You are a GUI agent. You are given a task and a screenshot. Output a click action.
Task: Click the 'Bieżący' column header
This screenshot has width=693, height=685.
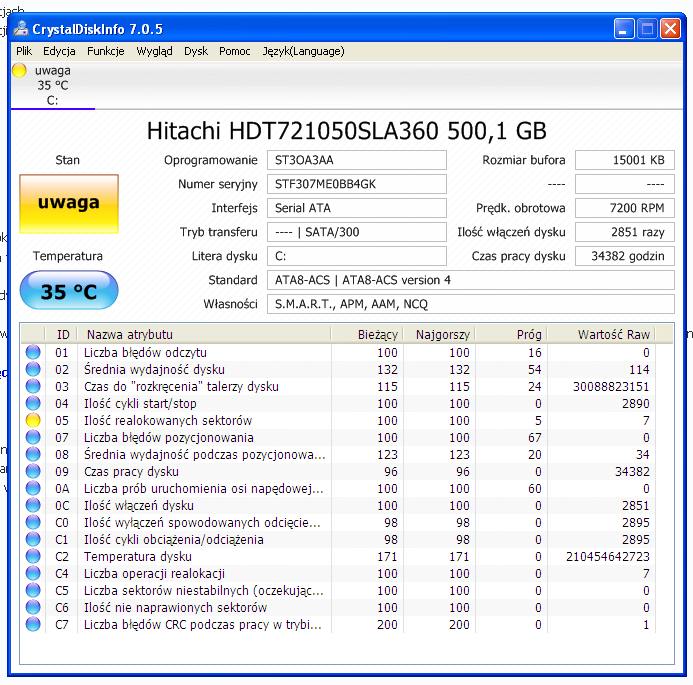click(x=367, y=335)
